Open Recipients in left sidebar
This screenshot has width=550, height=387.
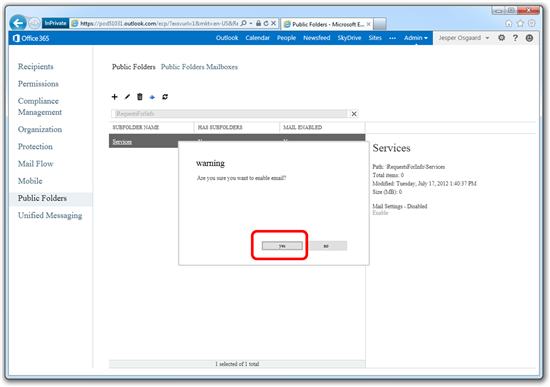(36, 67)
